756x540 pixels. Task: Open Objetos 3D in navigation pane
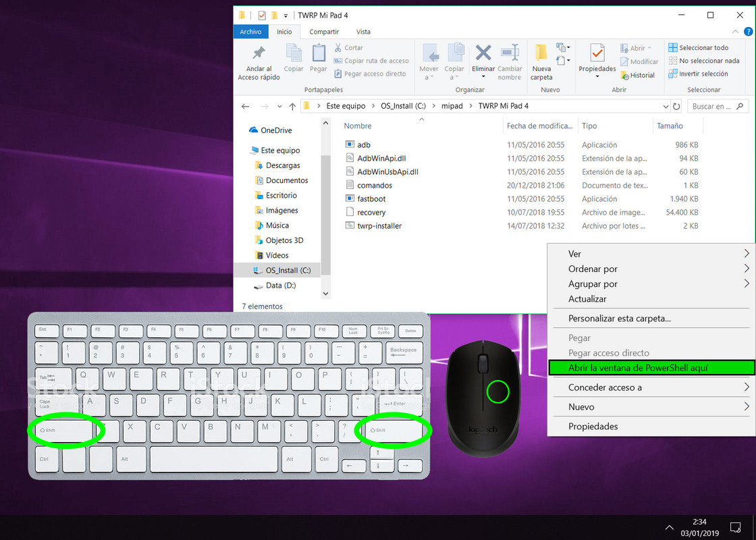tap(279, 240)
